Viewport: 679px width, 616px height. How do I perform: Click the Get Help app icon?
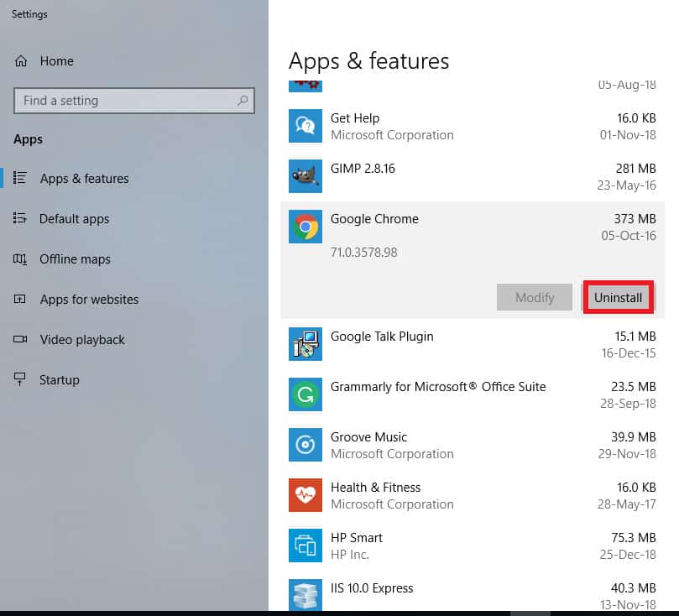coord(305,126)
